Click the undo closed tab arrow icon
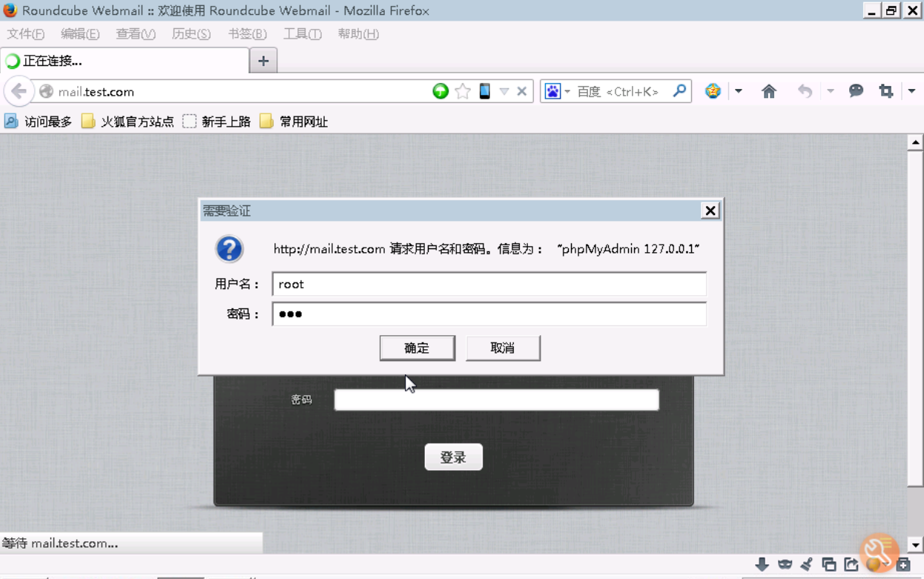The height and width of the screenshot is (579, 924). pyautogui.click(x=805, y=91)
